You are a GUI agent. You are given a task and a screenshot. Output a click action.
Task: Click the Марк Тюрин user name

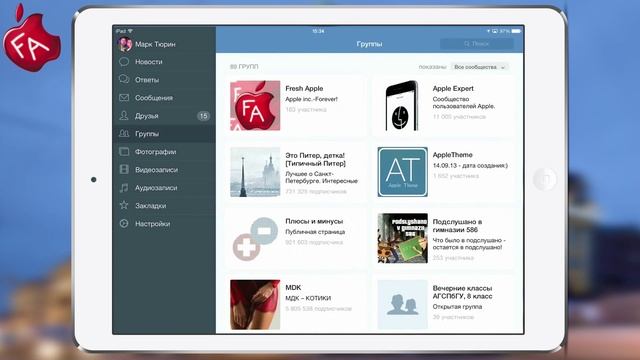coord(155,44)
